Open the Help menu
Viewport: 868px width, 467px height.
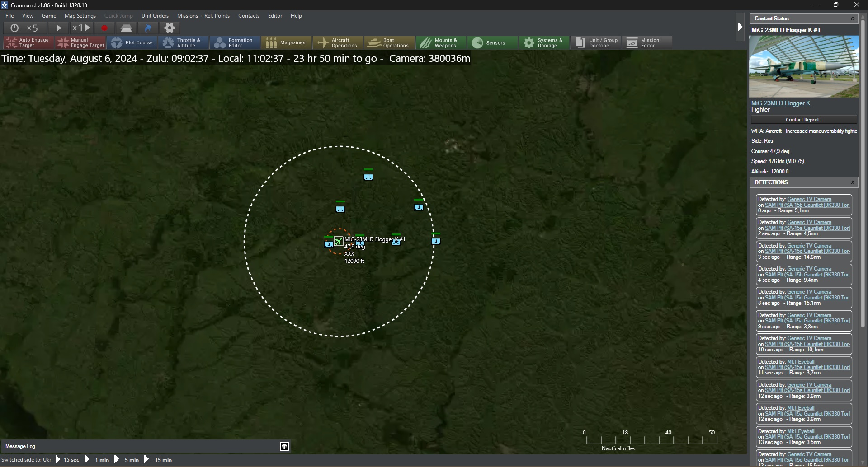297,16
